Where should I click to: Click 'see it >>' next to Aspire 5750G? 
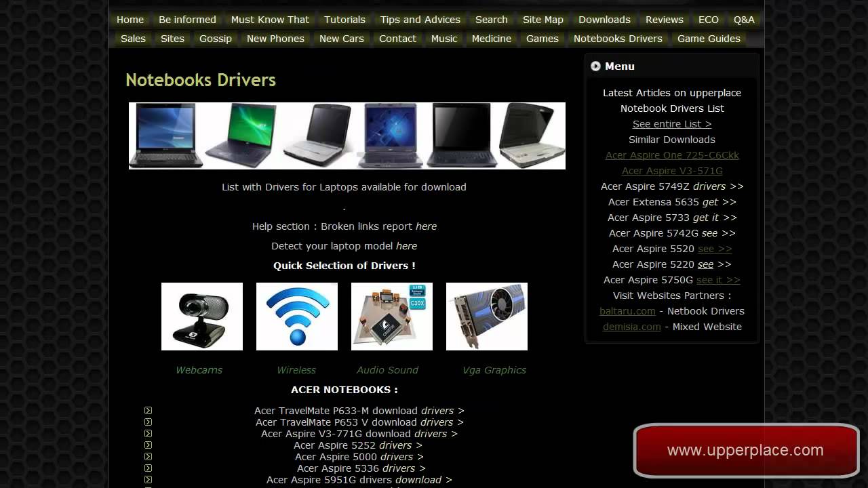point(718,280)
